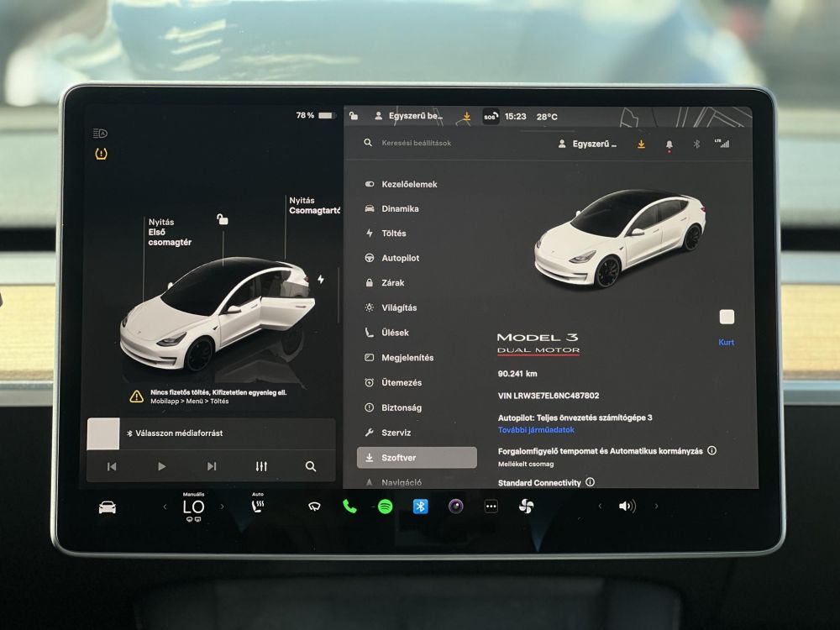
Task: Tap the fan icon in bottom bar
Action: pyautogui.click(x=527, y=507)
